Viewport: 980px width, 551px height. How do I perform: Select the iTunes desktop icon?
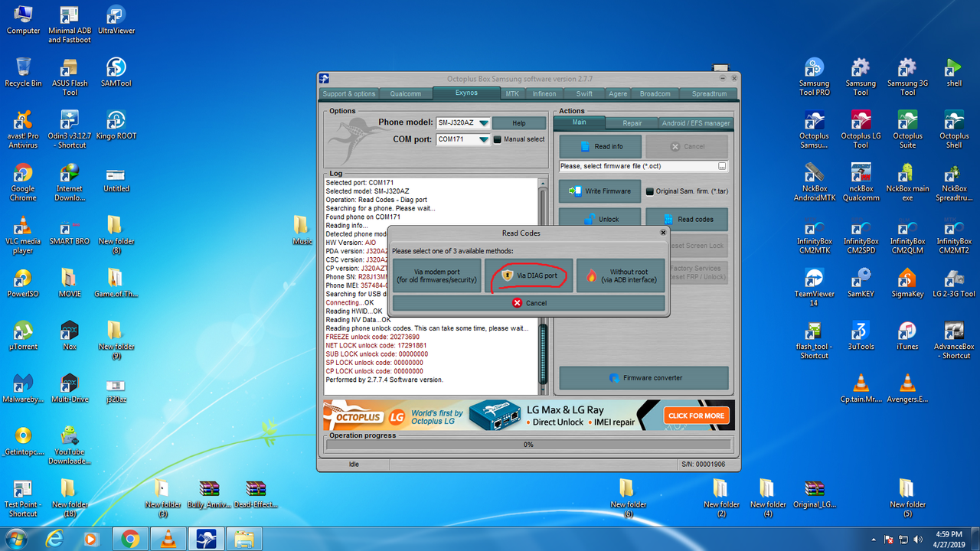pyautogui.click(x=907, y=335)
